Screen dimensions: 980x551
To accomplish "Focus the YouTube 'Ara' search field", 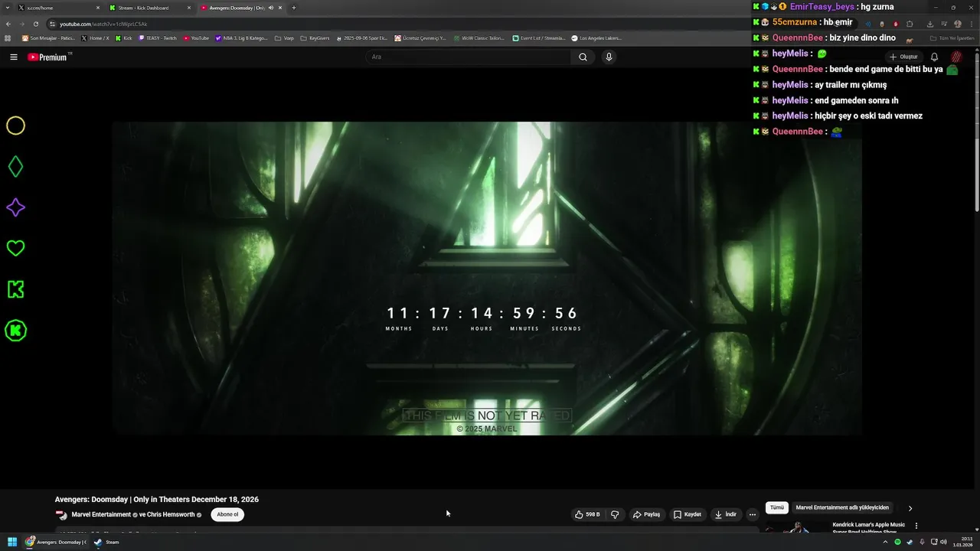I will click(x=469, y=57).
